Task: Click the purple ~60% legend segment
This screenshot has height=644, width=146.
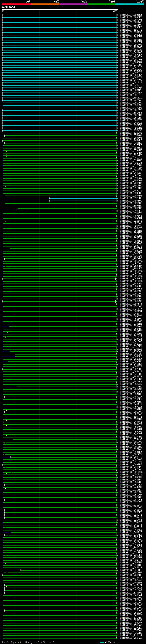Action: (x=73, y=4)
